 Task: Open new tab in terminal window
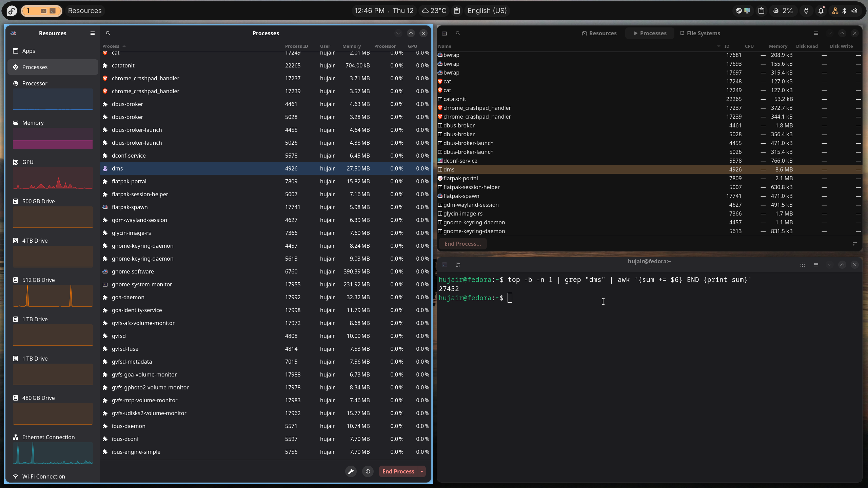[458, 265]
